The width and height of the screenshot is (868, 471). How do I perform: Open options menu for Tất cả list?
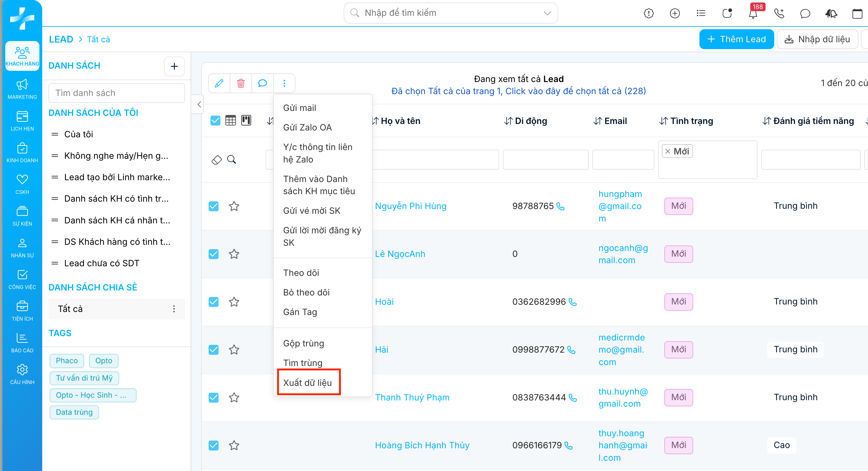tap(174, 309)
